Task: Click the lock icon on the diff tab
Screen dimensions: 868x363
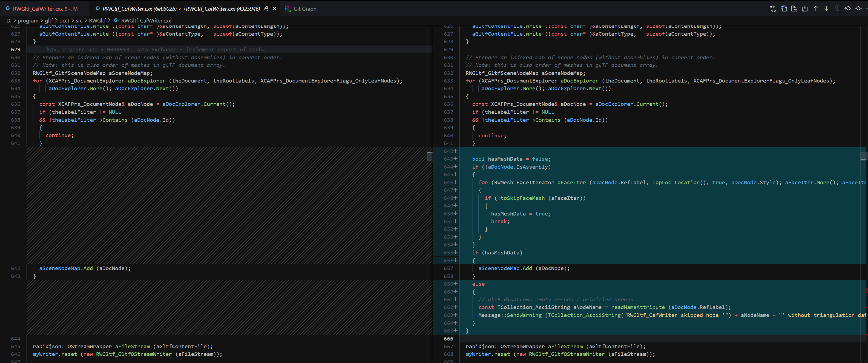Action: pos(266,9)
